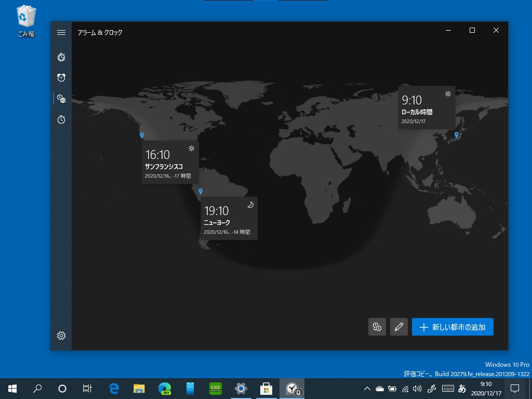Select the ニューヨーク clock card

tap(229, 218)
